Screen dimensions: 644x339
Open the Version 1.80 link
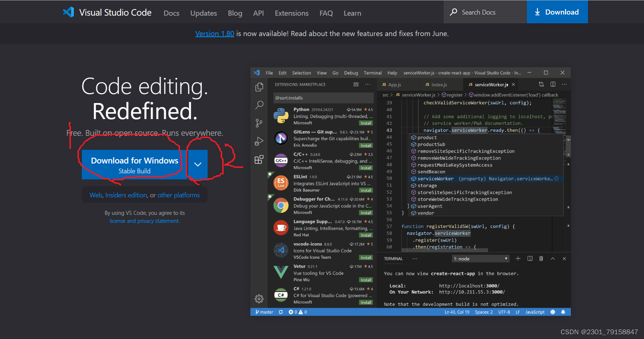pos(215,33)
